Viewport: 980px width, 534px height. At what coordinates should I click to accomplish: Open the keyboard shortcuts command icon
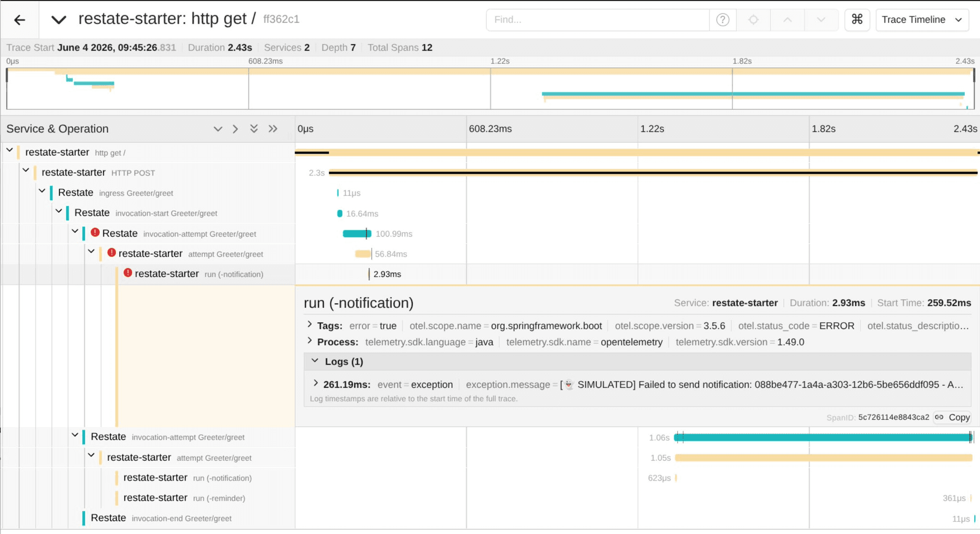(x=857, y=20)
